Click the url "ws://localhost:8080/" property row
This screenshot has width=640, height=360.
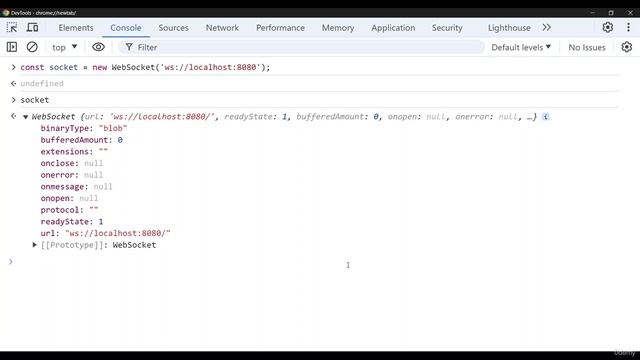point(105,233)
